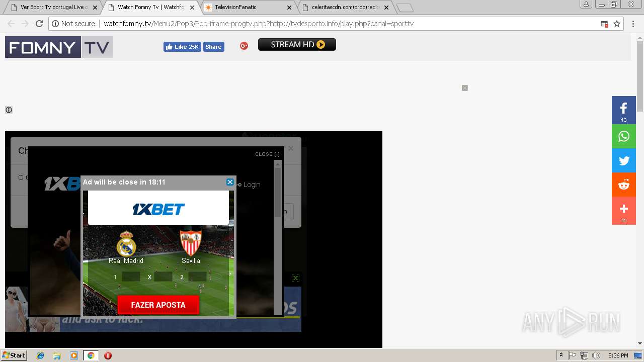Share page via WhatsApp sidebar icon
644x362 pixels.
click(624, 136)
